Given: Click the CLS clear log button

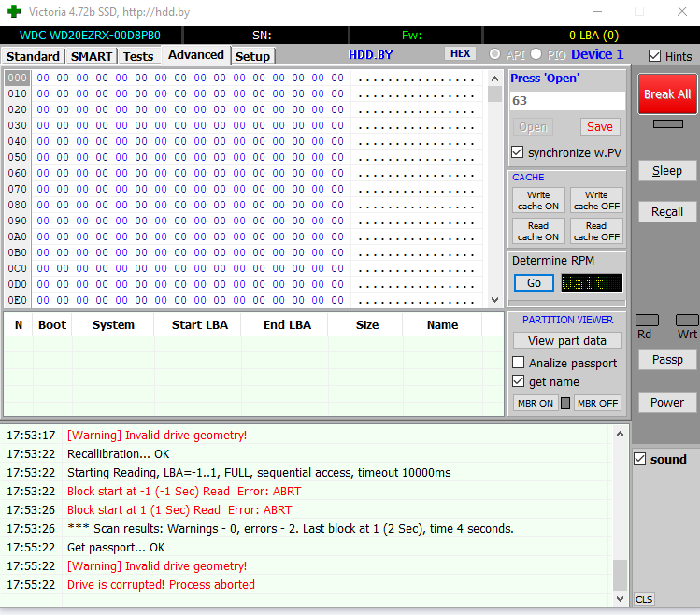Looking at the screenshot, I should coord(644,599).
